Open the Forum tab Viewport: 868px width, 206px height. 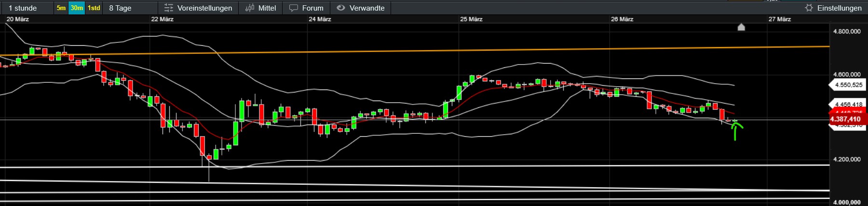point(312,8)
